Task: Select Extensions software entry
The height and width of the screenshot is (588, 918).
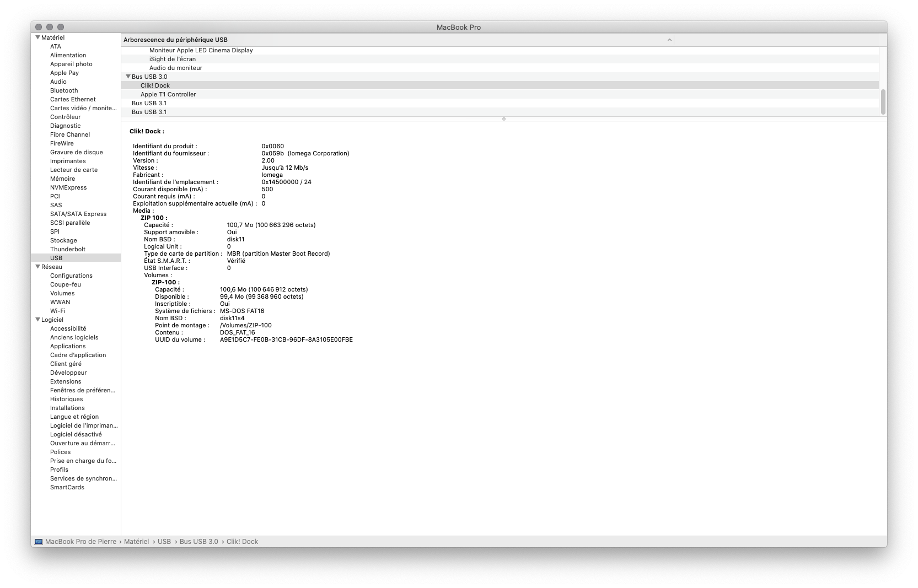Action: pos(66,381)
